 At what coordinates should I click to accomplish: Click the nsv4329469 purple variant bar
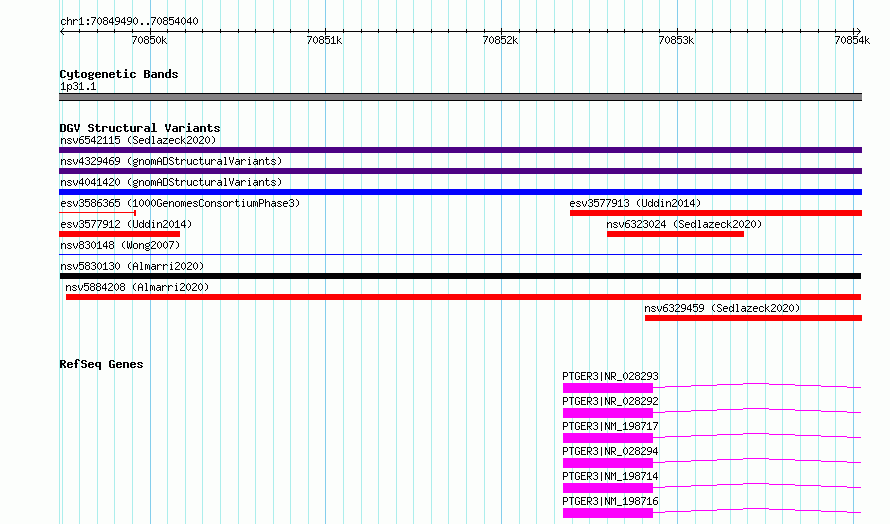tap(460, 171)
